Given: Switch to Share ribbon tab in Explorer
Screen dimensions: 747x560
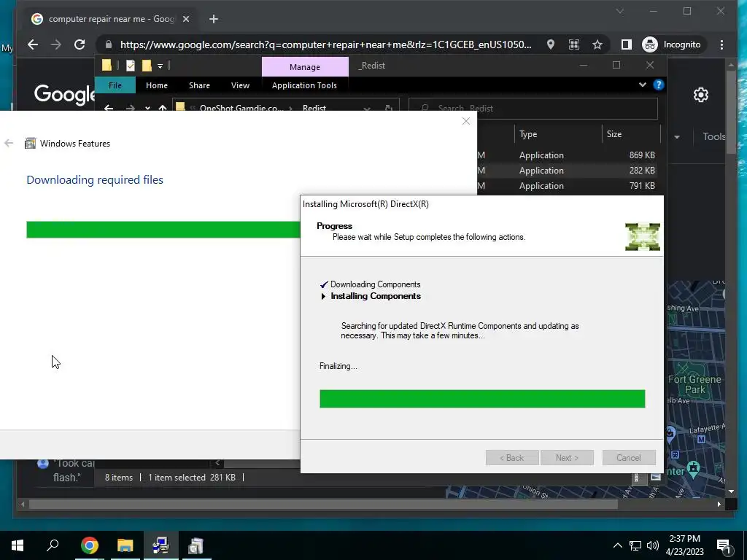Looking at the screenshot, I should pos(199,85).
